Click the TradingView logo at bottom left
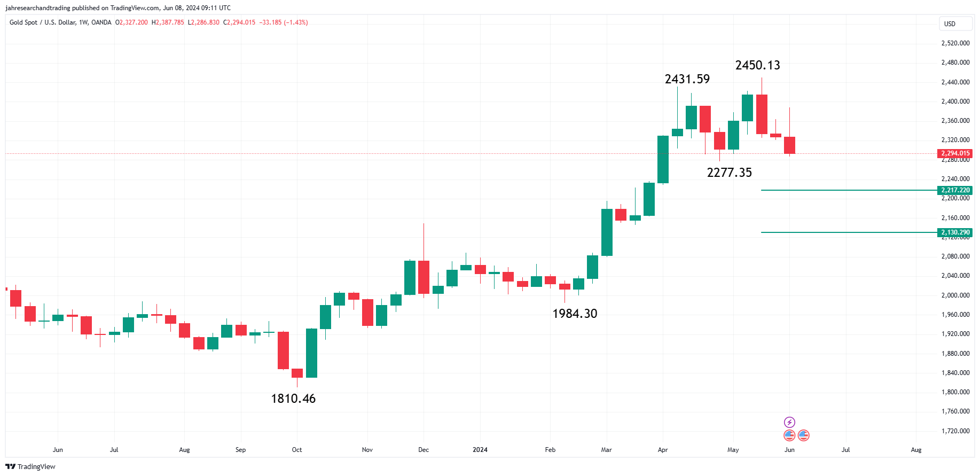 30,466
